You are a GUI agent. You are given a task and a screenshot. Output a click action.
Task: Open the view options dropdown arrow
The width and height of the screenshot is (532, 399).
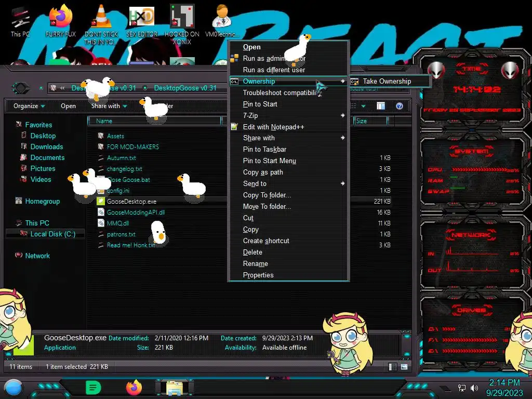pyautogui.click(x=363, y=106)
